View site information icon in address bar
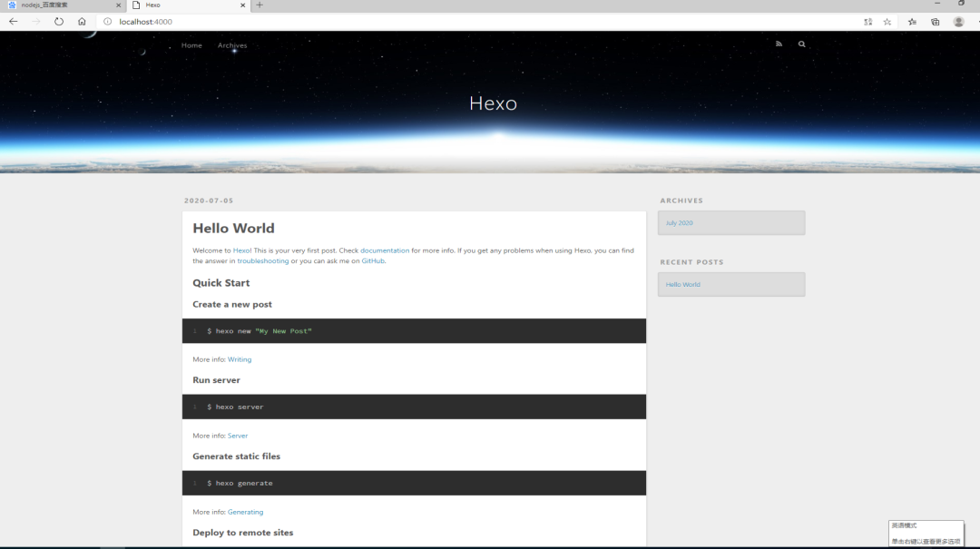The height and width of the screenshot is (549, 980). (x=107, y=21)
